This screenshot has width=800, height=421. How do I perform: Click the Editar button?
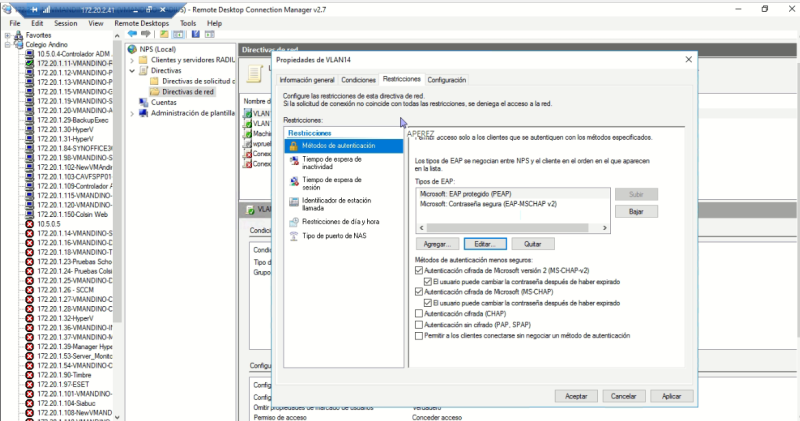(x=485, y=244)
